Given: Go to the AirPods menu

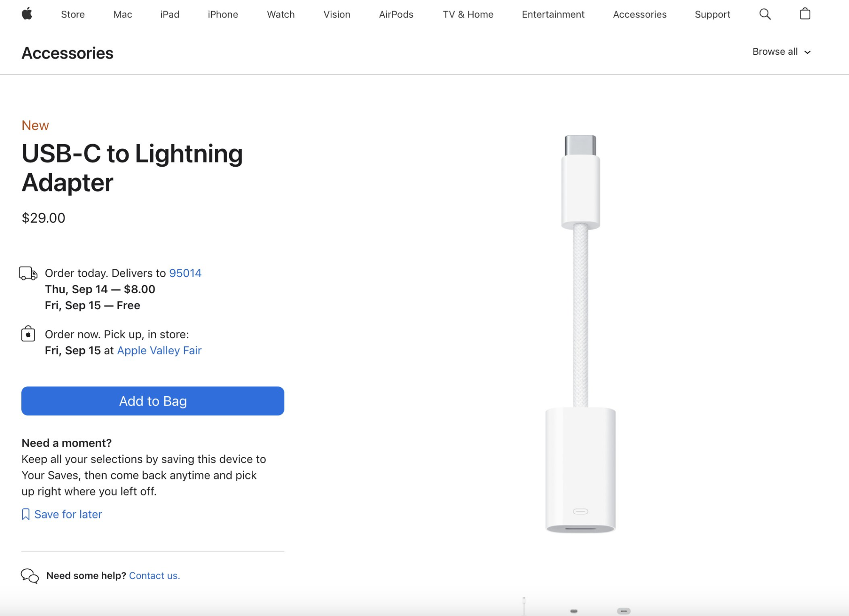Looking at the screenshot, I should pos(396,14).
